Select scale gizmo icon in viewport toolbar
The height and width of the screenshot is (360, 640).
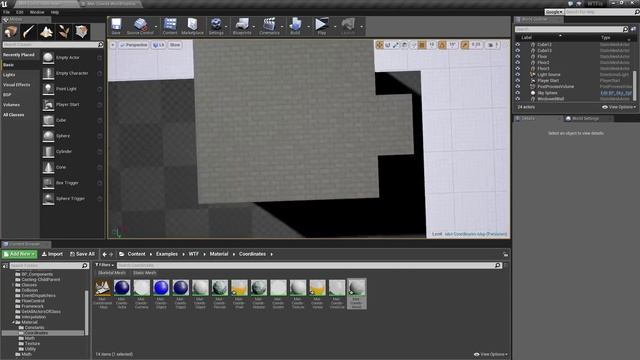pos(396,45)
